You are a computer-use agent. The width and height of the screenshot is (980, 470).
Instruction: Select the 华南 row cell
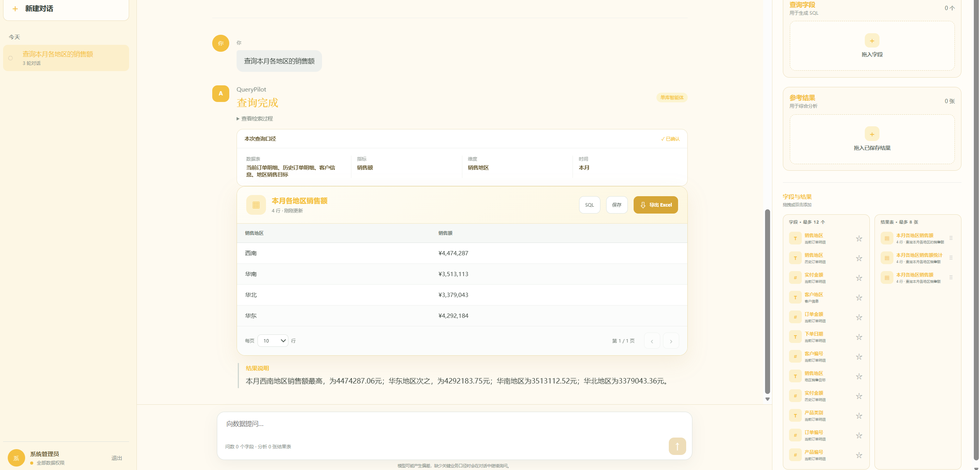pos(251,274)
